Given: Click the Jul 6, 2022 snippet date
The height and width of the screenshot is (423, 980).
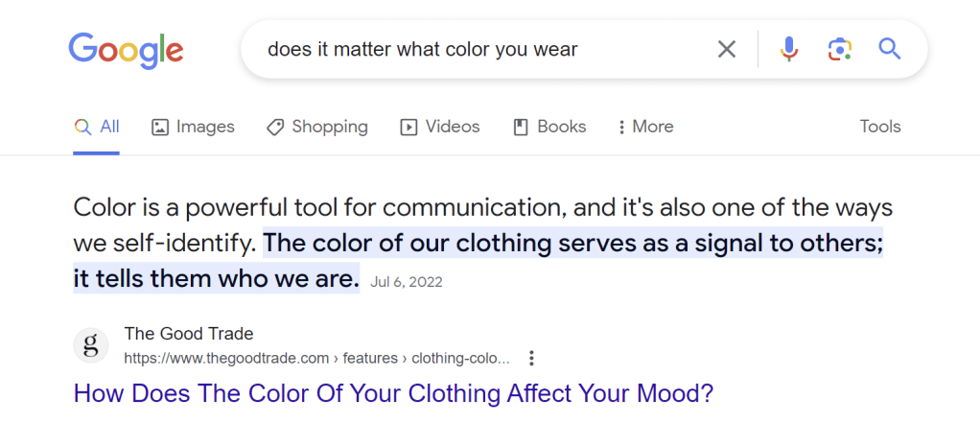Looking at the screenshot, I should (x=407, y=283).
